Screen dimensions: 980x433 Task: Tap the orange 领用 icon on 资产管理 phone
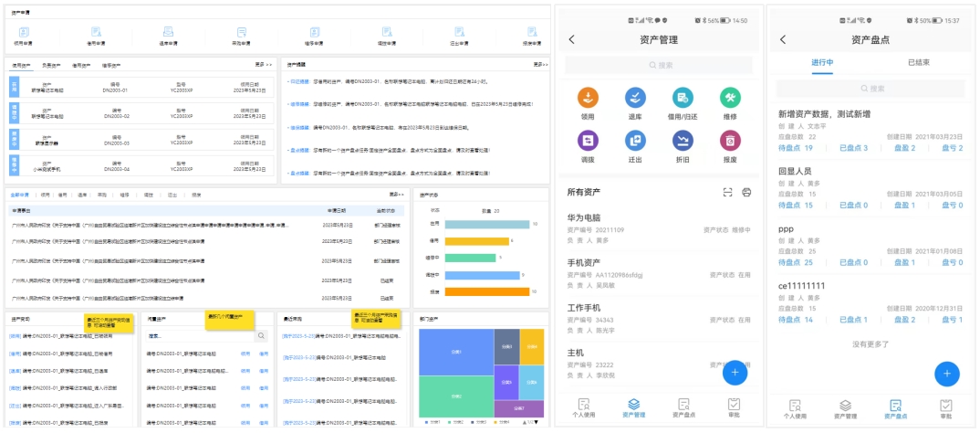click(589, 97)
